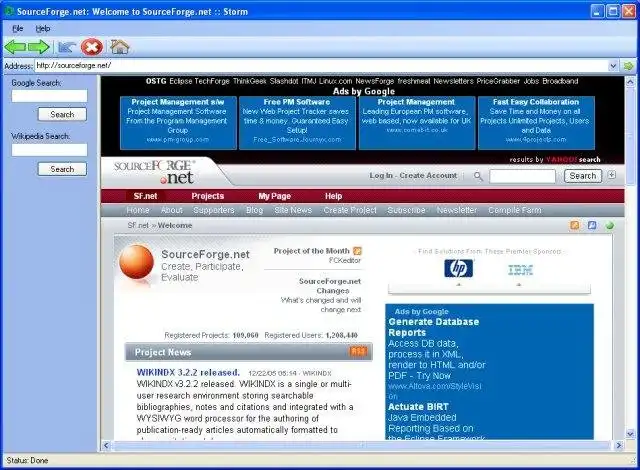The height and width of the screenshot is (470, 640).
Task: Open the Supporters navigation link
Action: click(213, 210)
